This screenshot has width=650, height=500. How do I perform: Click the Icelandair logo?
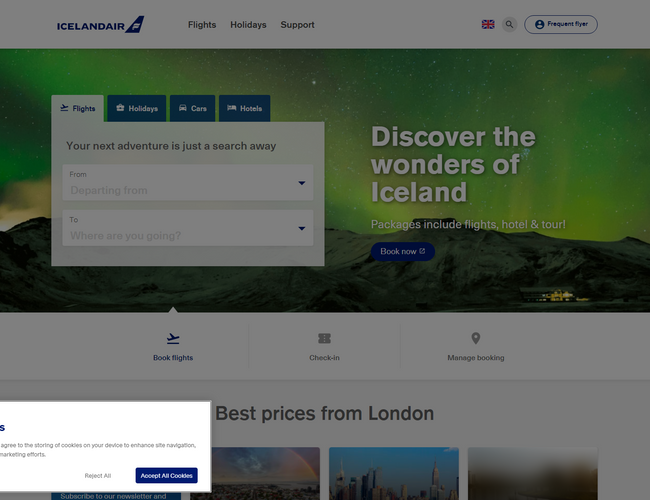tap(101, 25)
